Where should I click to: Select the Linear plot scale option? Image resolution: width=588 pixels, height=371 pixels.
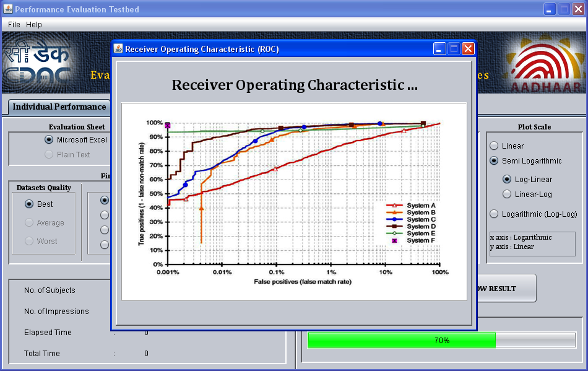click(495, 146)
